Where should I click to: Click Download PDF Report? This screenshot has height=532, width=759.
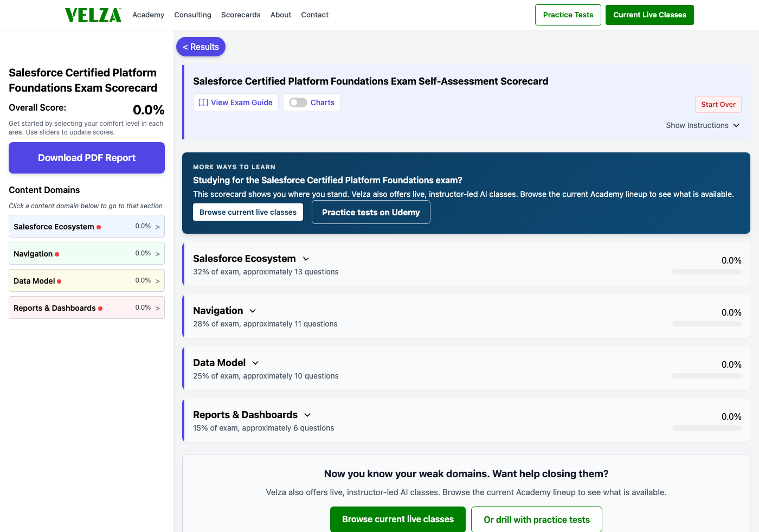click(87, 158)
